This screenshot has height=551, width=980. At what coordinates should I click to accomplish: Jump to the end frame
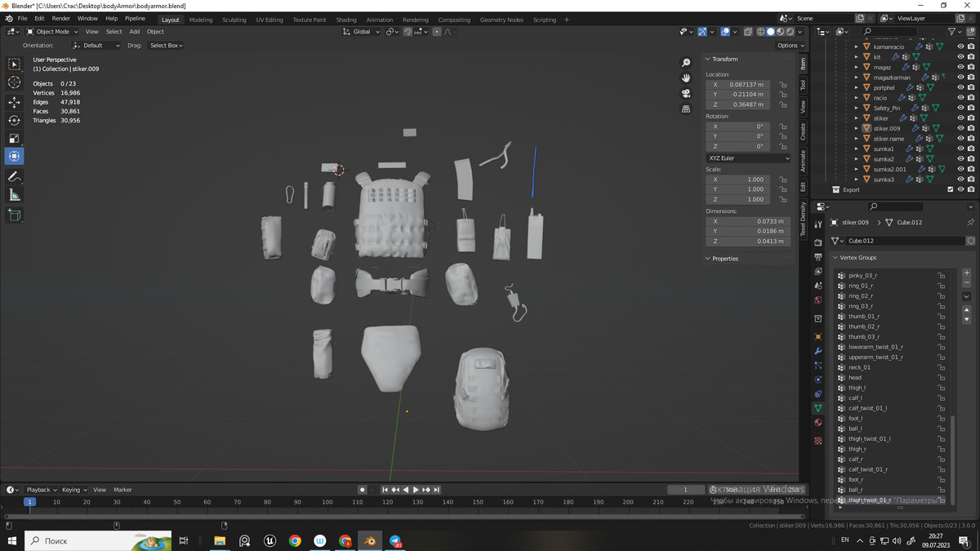pyautogui.click(x=437, y=490)
